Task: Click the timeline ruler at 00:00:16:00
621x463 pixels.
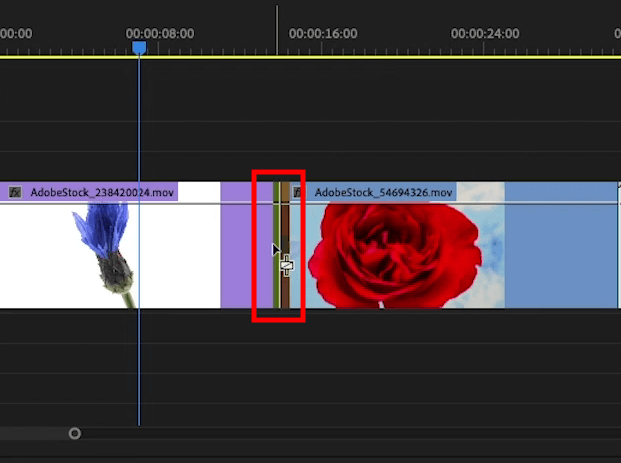Action: coord(323,34)
